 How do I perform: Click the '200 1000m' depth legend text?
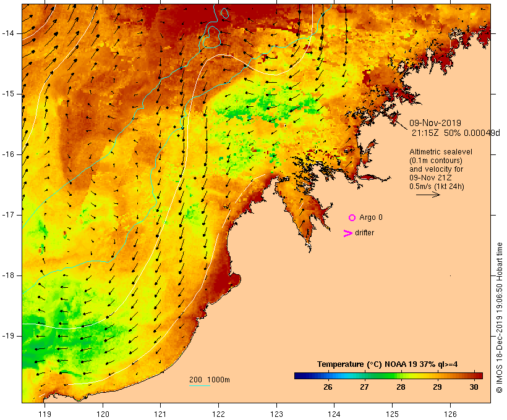point(210,380)
